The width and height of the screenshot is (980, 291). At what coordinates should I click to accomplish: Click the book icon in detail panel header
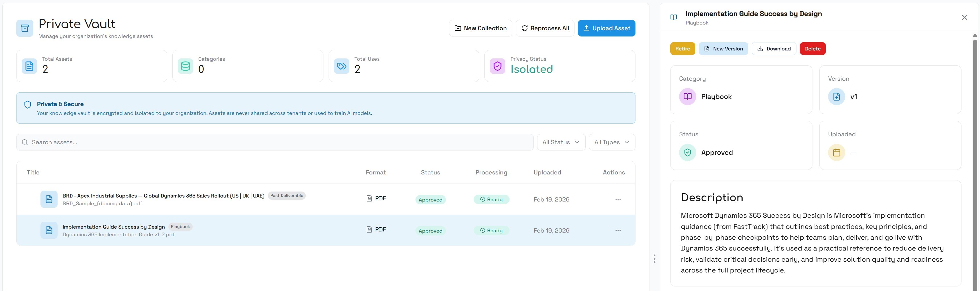[x=674, y=17]
